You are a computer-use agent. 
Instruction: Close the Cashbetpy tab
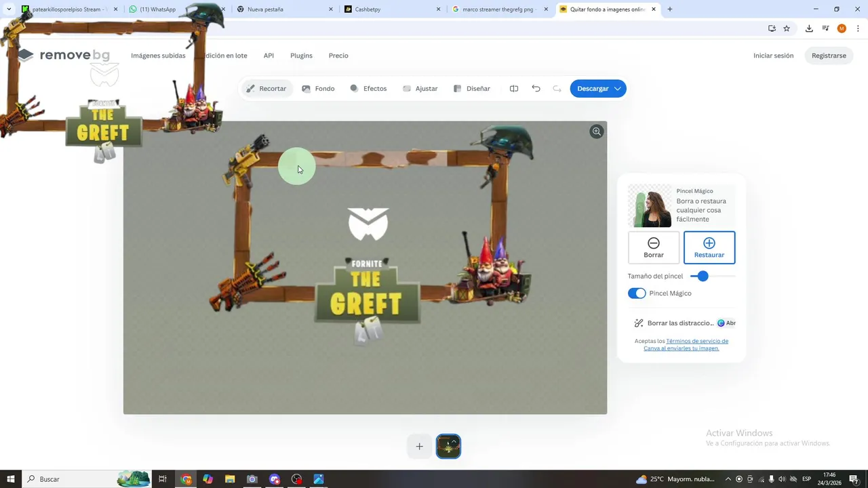438,9
